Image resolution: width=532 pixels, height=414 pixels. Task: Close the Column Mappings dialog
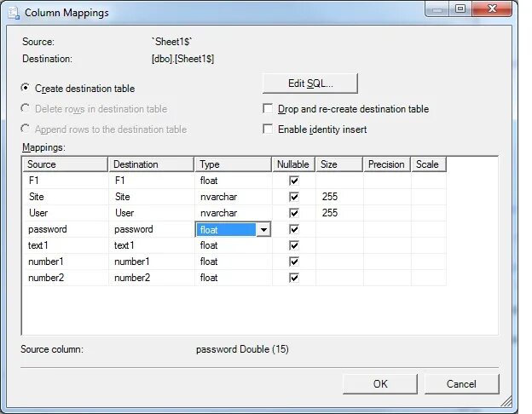point(492,9)
